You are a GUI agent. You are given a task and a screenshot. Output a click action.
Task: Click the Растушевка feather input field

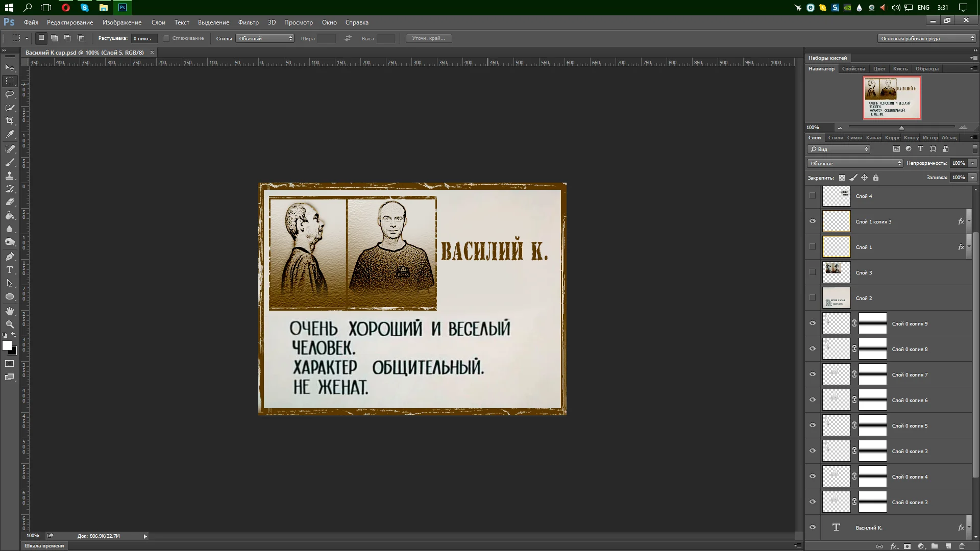pyautogui.click(x=143, y=38)
